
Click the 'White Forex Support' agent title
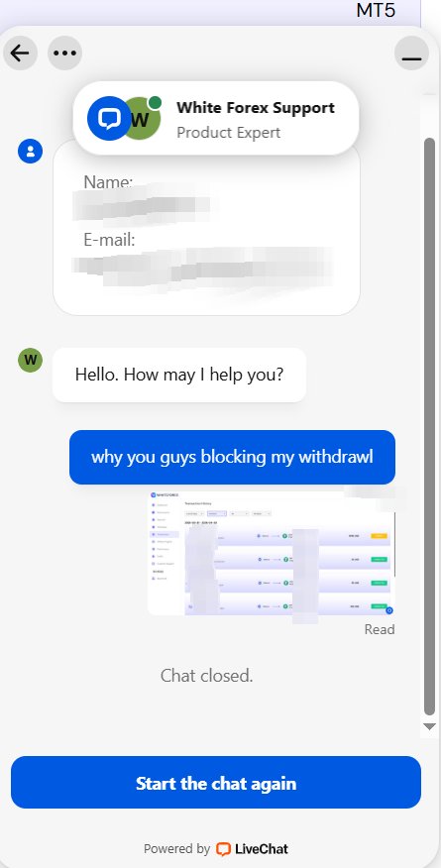click(256, 107)
